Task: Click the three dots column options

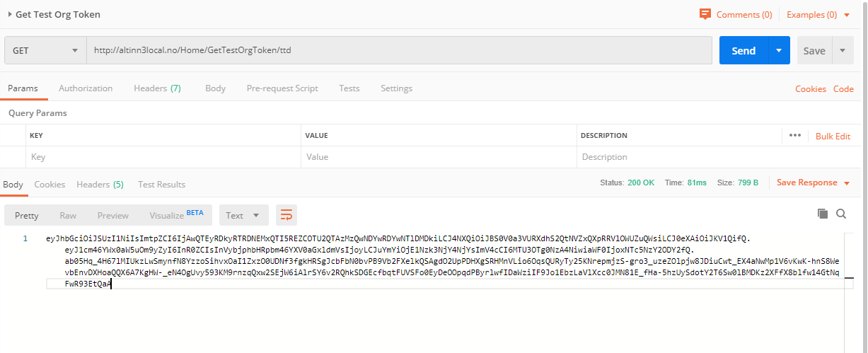Action: [x=794, y=135]
